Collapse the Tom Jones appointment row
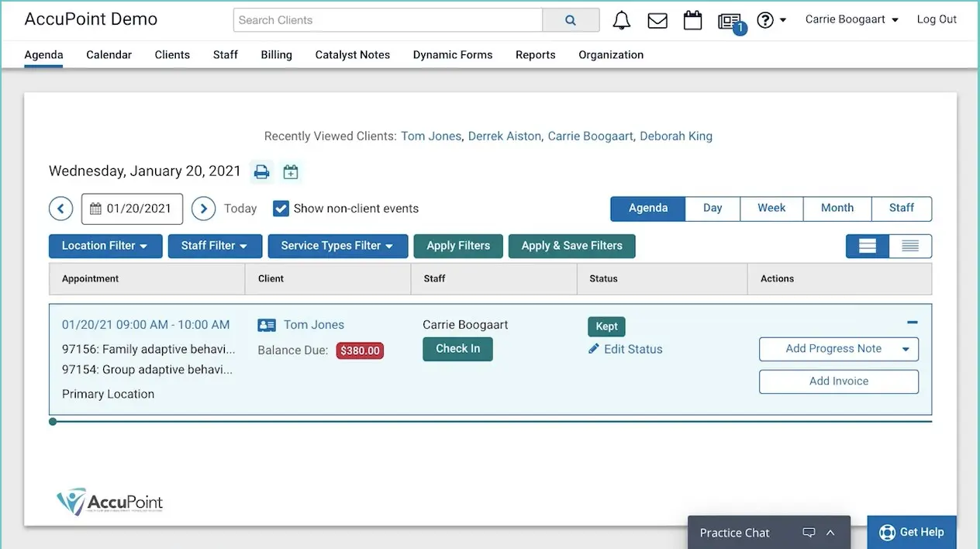This screenshot has width=980, height=549. coord(912,321)
